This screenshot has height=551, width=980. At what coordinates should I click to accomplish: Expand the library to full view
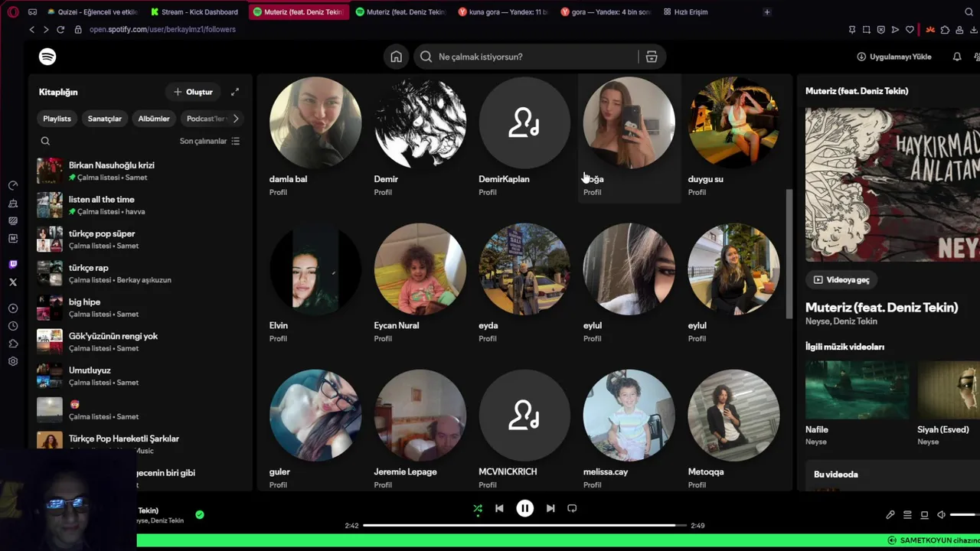coord(235,92)
